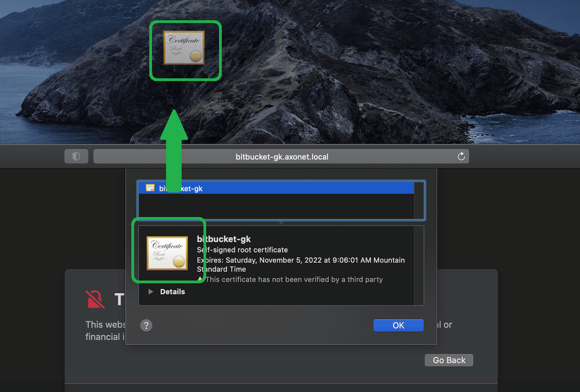The width and height of the screenshot is (580, 392).
Task: Open help with the question mark button
Action: click(x=146, y=325)
